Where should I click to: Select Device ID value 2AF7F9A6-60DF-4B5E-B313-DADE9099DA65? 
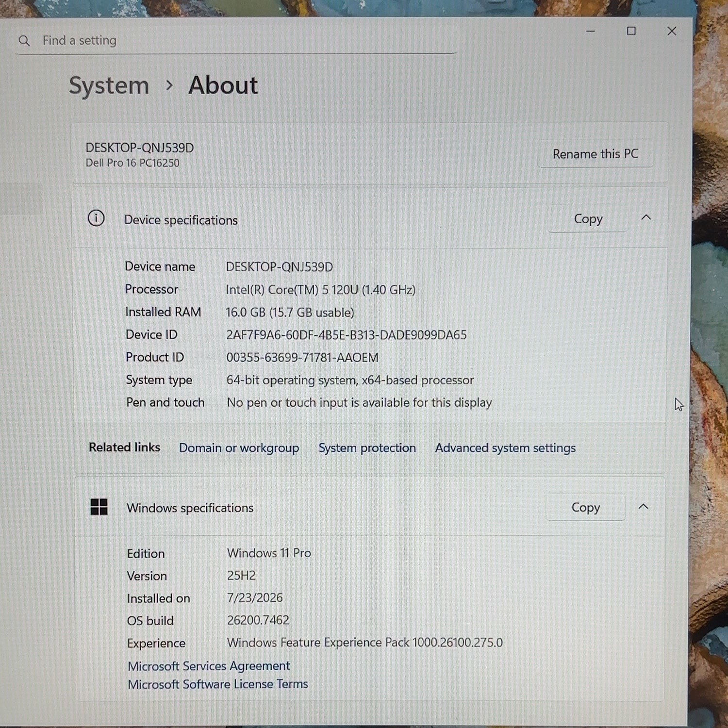click(x=346, y=335)
